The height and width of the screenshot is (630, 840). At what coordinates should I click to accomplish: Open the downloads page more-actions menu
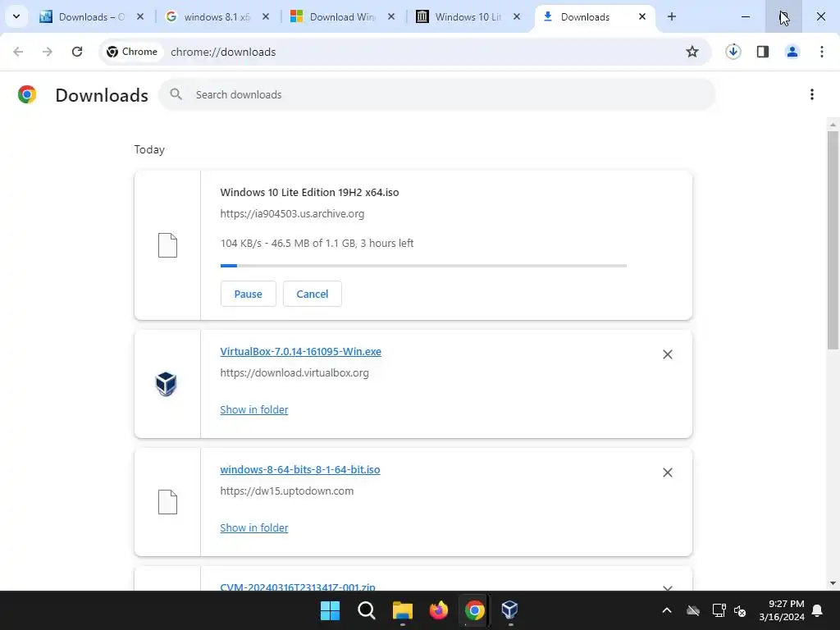click(x=812, y=94)
